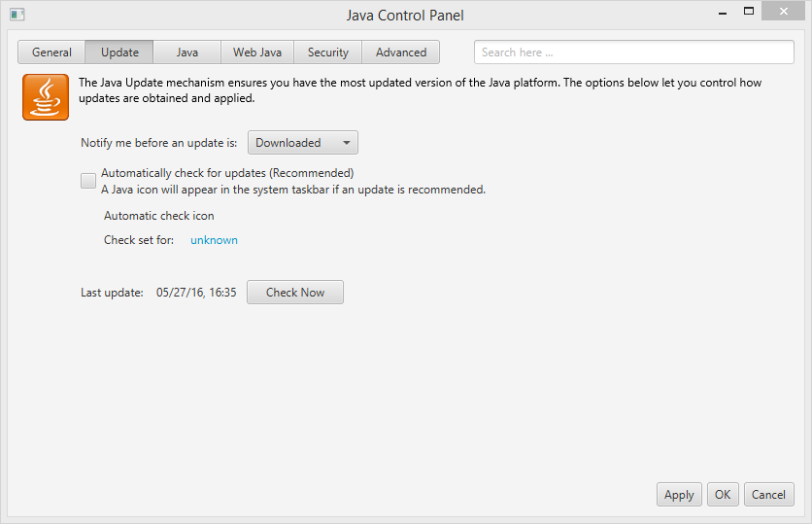The width and height of the screenshot is (812, 524).
Task: Go to the Web Java tab
Action: pyautogui.click(x=257, y=52)
